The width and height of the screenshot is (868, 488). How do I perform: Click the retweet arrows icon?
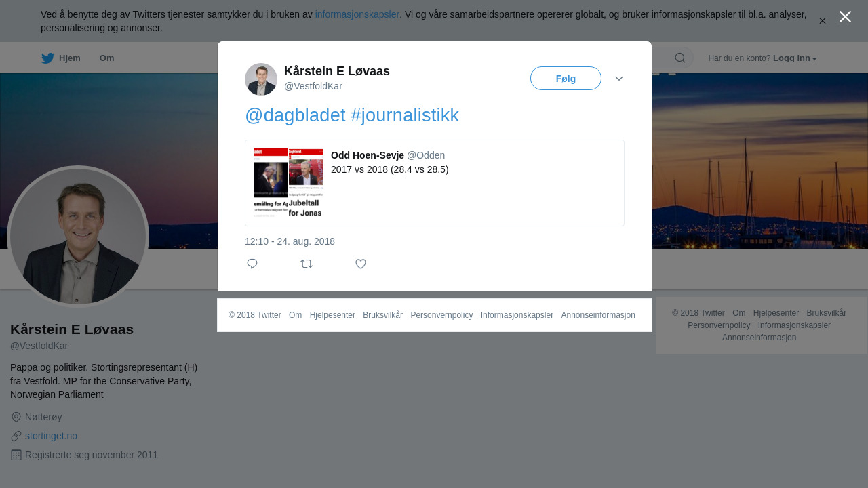307,264
